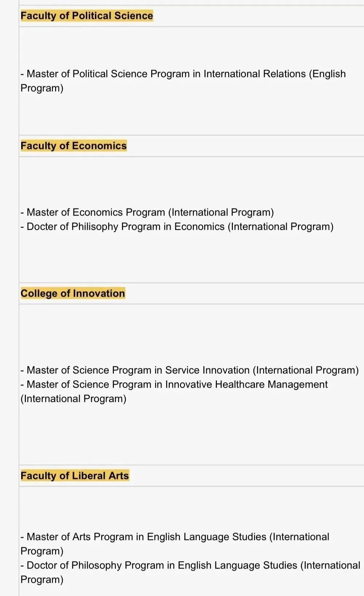Open Master of Arts English Language Studies
This screenshot has height=596, width=364.
pos(175,544)
